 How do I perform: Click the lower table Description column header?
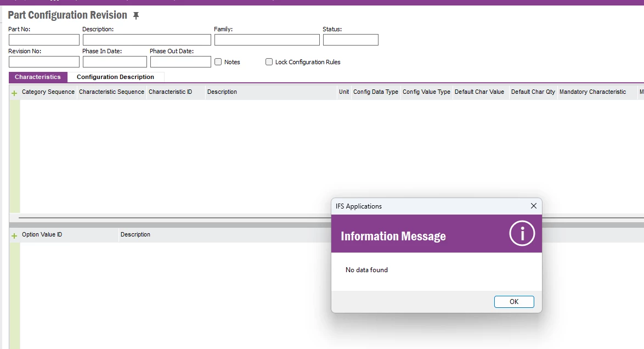[x=135, y=234]
